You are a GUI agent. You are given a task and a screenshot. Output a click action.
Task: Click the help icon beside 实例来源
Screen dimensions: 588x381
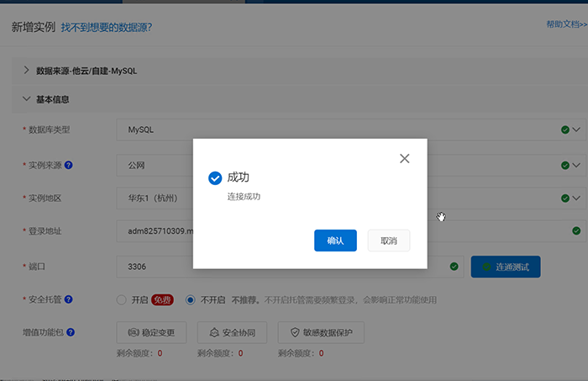coord(69,165)
